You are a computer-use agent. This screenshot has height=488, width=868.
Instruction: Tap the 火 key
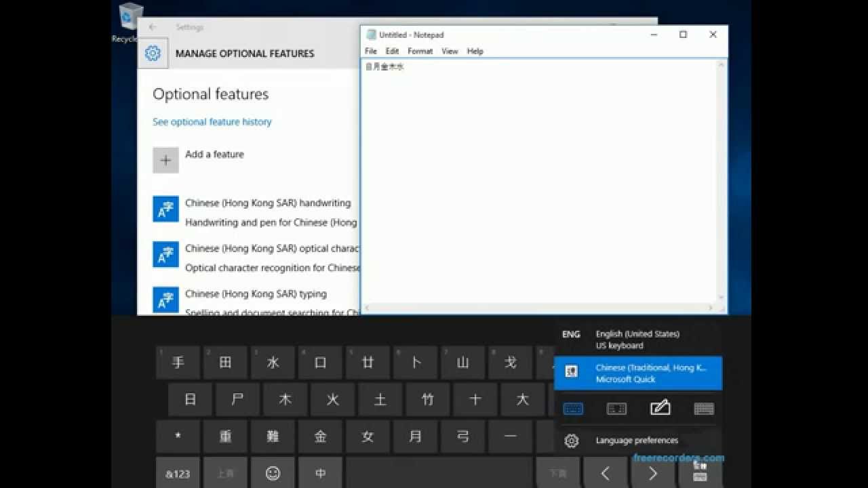(332, 400)
